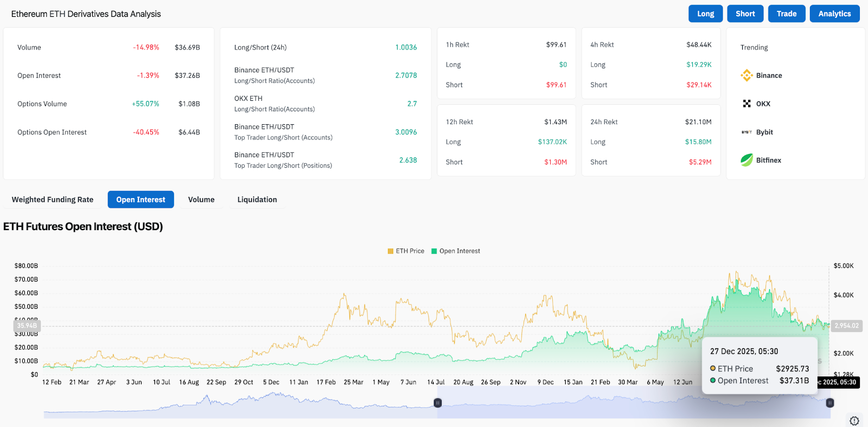Click the Trade button
Viewport: 868px width, 427px height.
tap(786, 14)
